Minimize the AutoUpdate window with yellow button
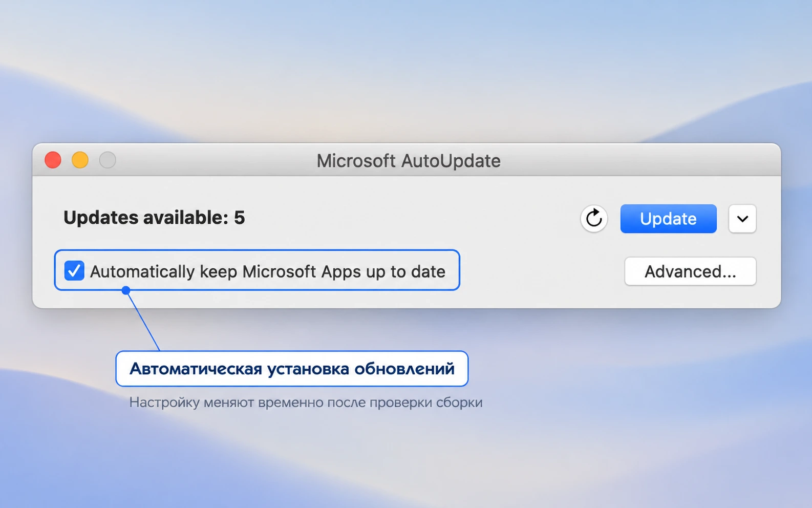This screenshot has width=812, height=508. (80, 160)
